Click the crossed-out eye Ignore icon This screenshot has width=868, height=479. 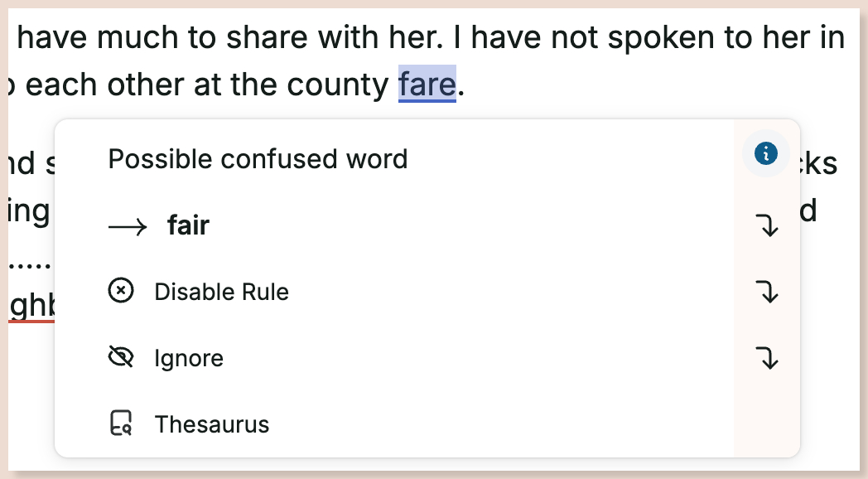click(x=122, y=357)
